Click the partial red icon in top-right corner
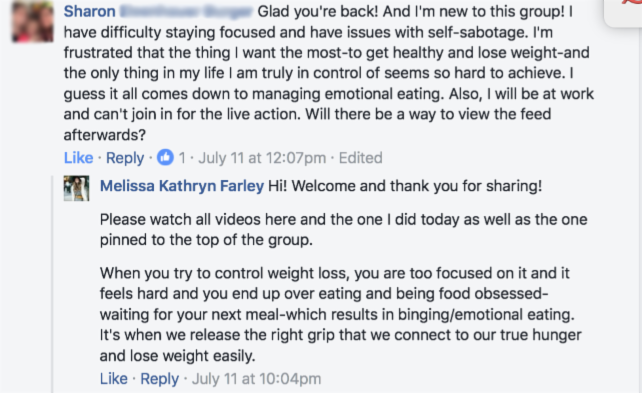This screenshot has width=642, height=393. 630,2
